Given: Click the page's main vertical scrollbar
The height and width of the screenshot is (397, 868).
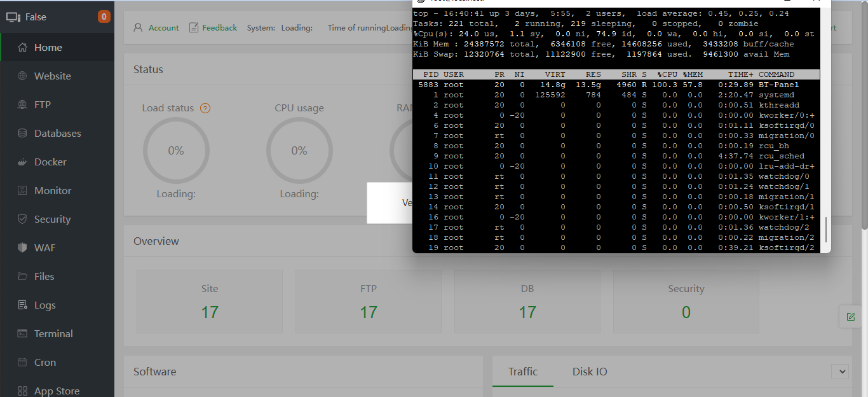Looking at the screenshot, I should coord(865,118).
